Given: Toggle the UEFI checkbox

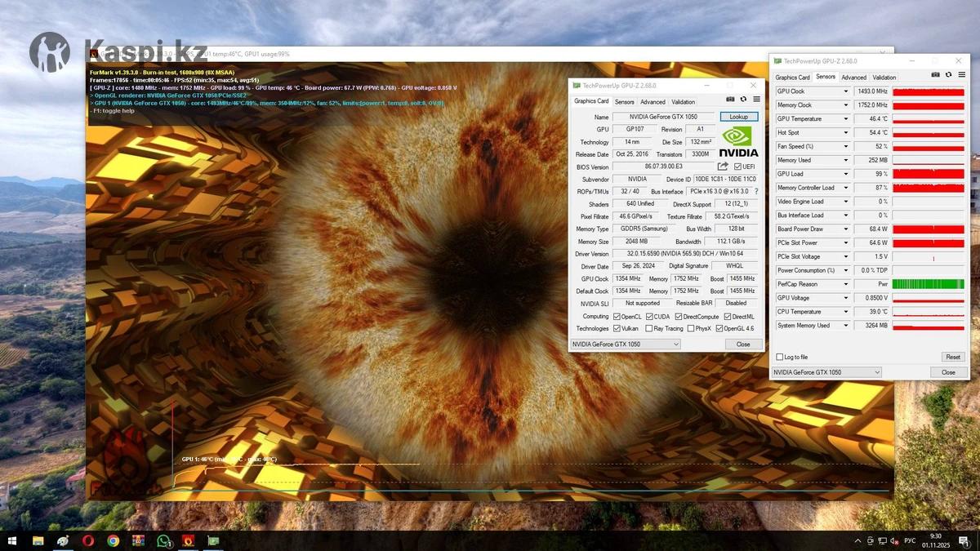Looking at the screenshot, I should click(x=737, y=167).
